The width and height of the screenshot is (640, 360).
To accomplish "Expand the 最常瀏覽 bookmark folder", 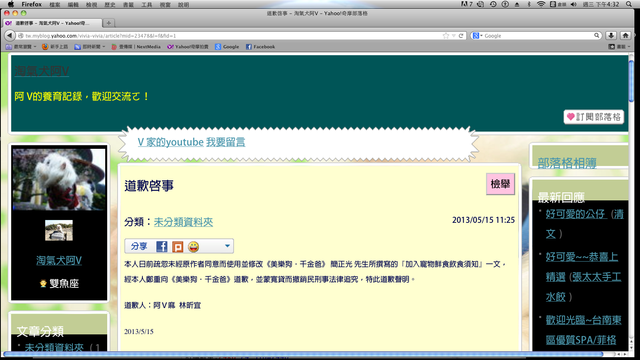I will [21, 47].
